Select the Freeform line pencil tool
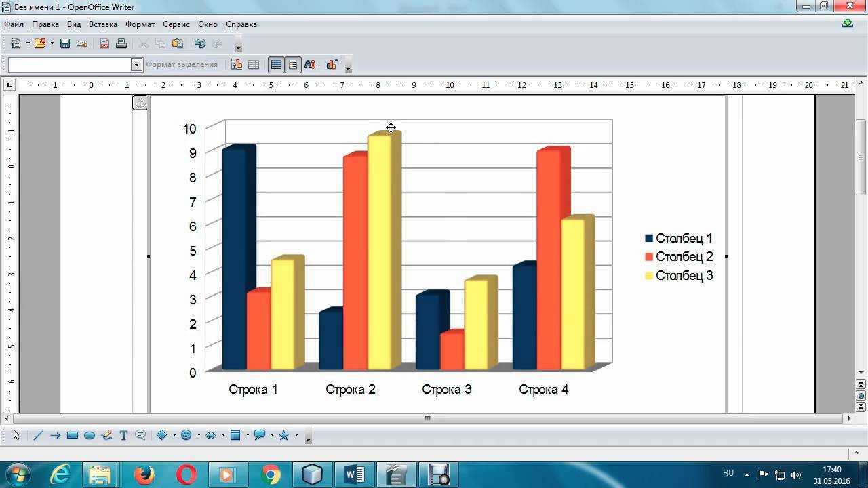This screenshot has width=868, height=488. 106,435
